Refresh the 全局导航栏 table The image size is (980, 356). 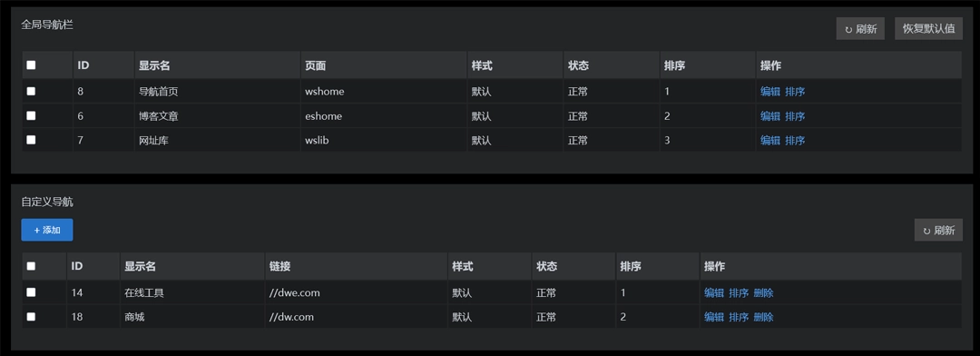click(x=860, y=29)
